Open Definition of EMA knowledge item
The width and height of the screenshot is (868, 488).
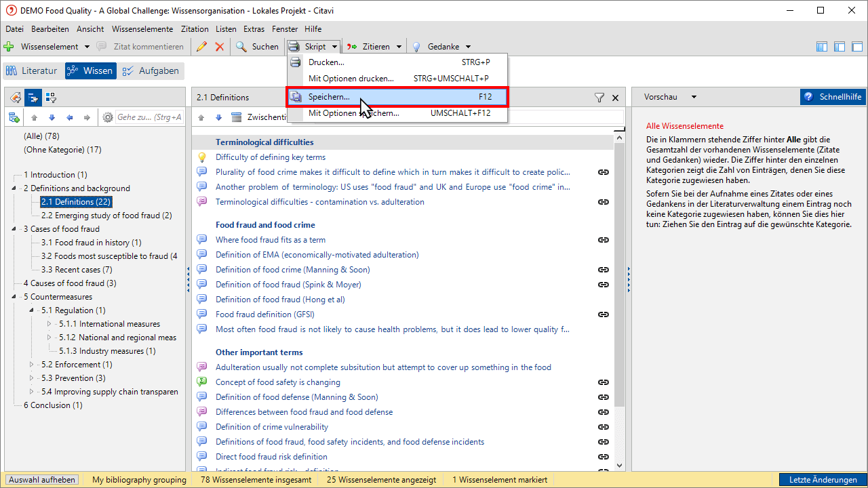pyautogui.click(x=317, y=255)
